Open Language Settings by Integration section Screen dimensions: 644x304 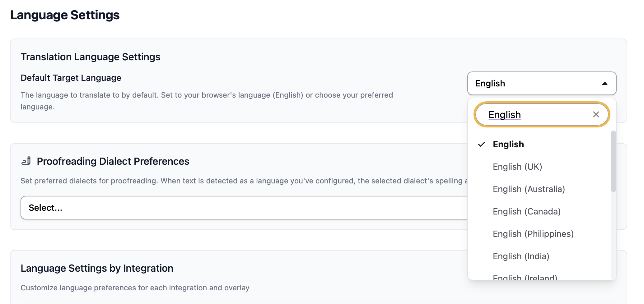pos(97,268)
